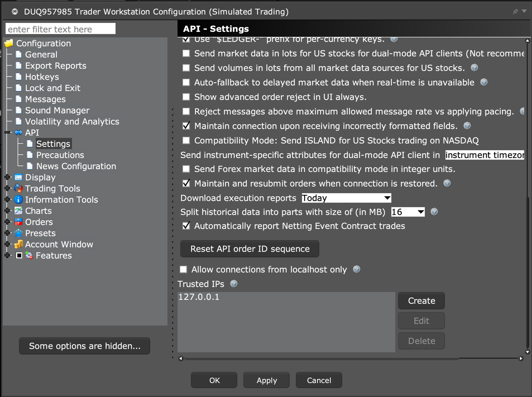Uncheck Maintain and resubmit orders checkbox

[186, 183]
